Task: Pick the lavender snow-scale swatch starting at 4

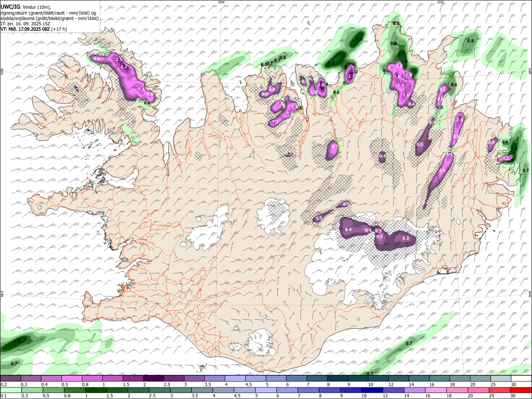Action: click(x=235, y=379)
